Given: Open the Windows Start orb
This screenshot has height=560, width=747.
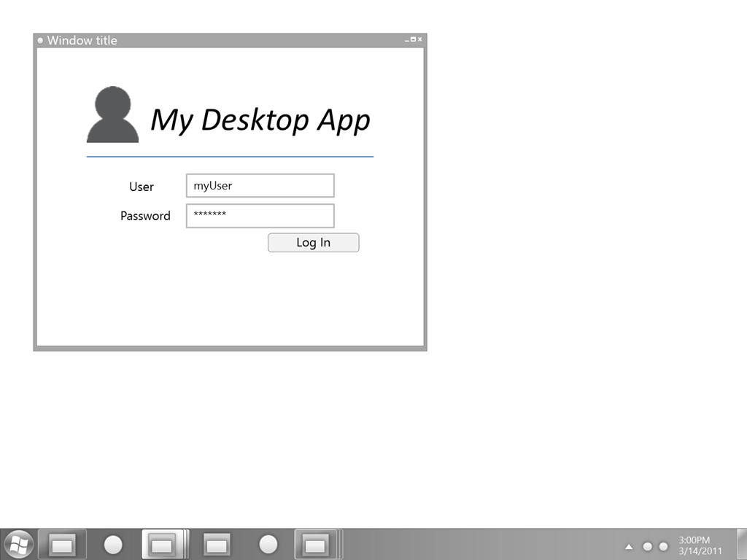Looking at the screenshot, I should 18,544.
